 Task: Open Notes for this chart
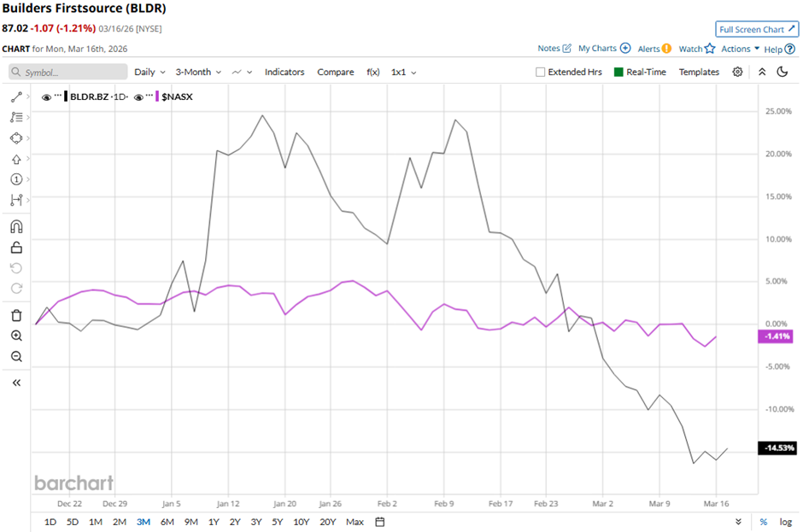tap(554, 48)
